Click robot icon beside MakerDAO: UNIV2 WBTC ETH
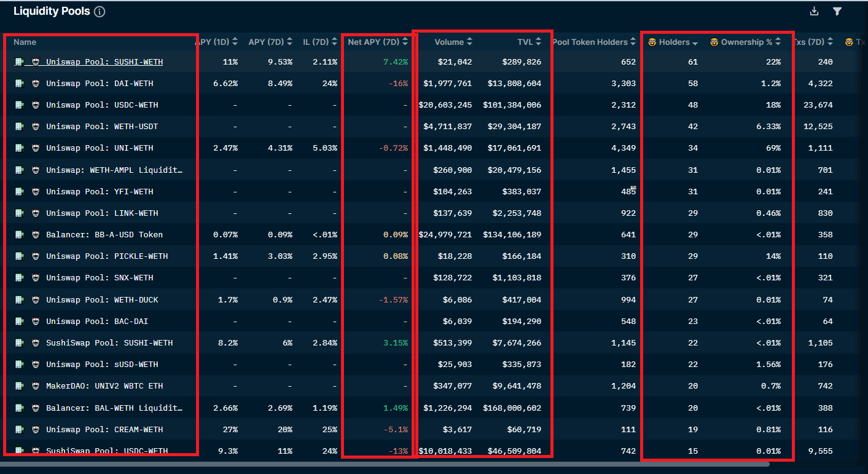This screenshot has height=474, width=868. [35, 386]
